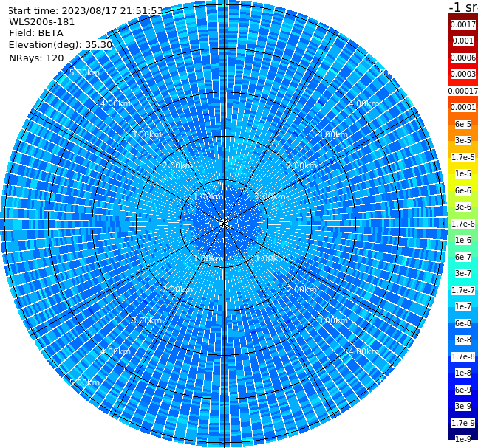This screenshot has width=478, height=448.
Task: Select the 6e-6 colorbar tick
Action: pos(463,190)
